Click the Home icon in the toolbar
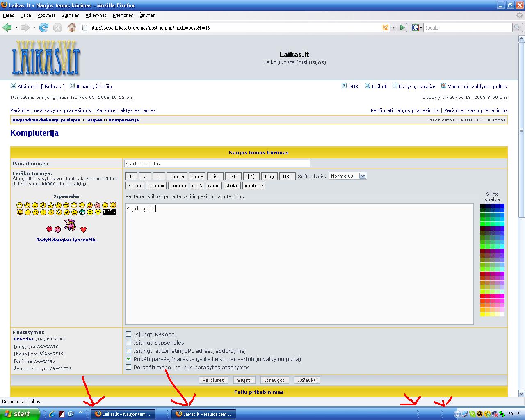The height and width of the screenshot is (420, 525). 72,27
